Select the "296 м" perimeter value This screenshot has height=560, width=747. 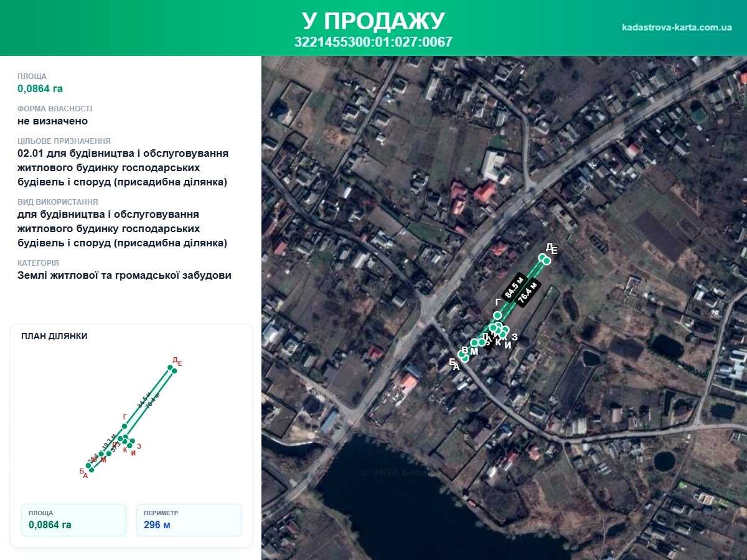pyautogui.click(x=157, y=525)
